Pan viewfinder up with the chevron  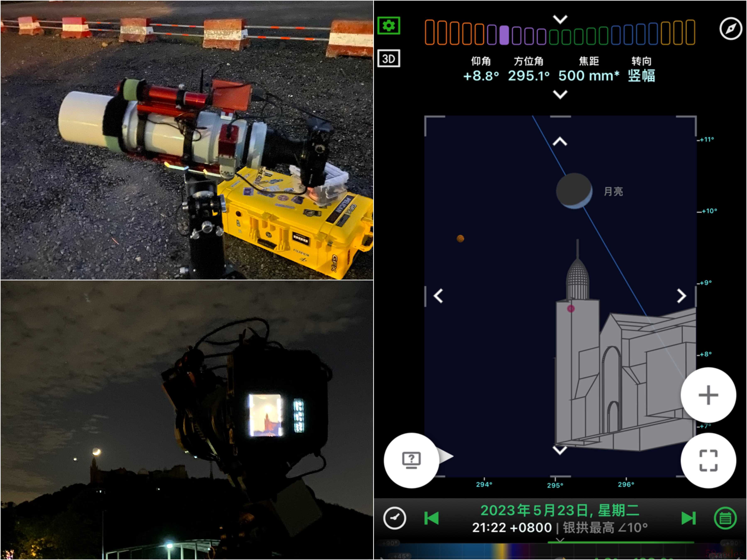point(560,141)
